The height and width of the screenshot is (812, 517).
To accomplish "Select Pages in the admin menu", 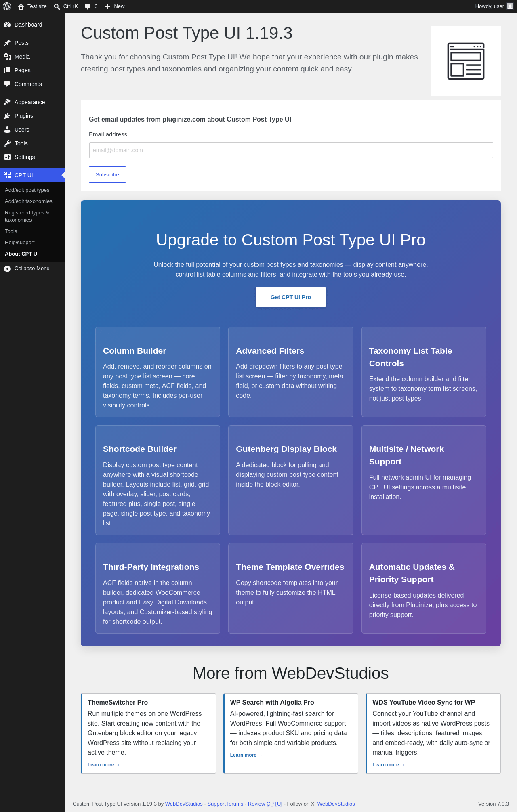I will (x=32, y=70).
